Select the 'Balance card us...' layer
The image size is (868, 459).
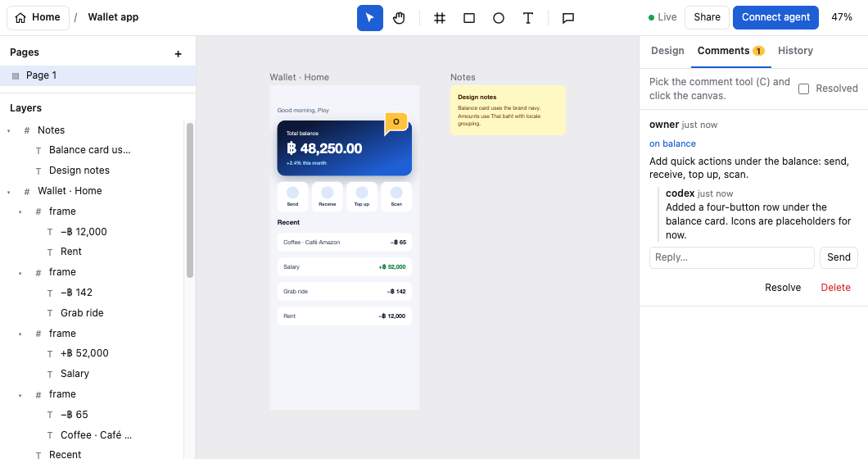click(90, 150)
